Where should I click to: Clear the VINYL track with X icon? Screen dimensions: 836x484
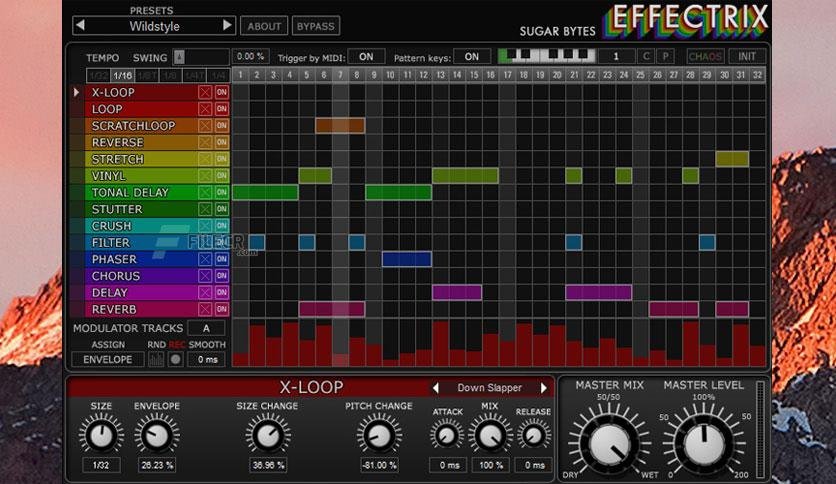[x=205, y=176]
